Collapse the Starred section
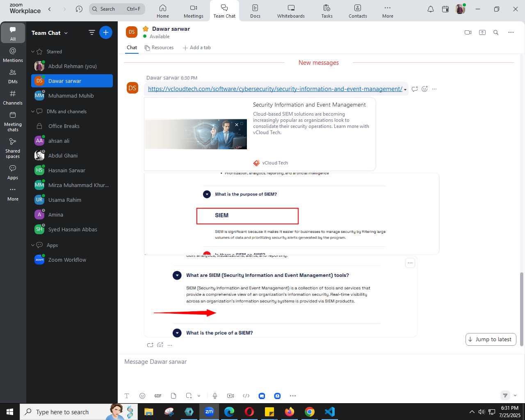 pyautogui.click(x=33, y=52)
